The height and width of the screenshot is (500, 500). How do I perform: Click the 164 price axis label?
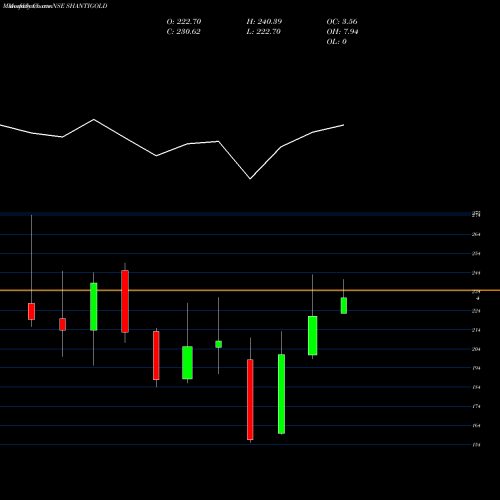[476, 425]
